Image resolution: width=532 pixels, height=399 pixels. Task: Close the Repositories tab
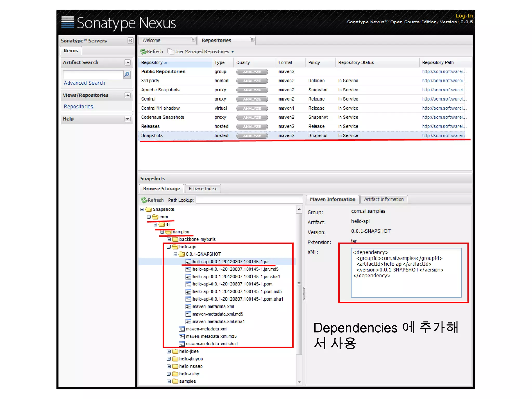(252, 39)
